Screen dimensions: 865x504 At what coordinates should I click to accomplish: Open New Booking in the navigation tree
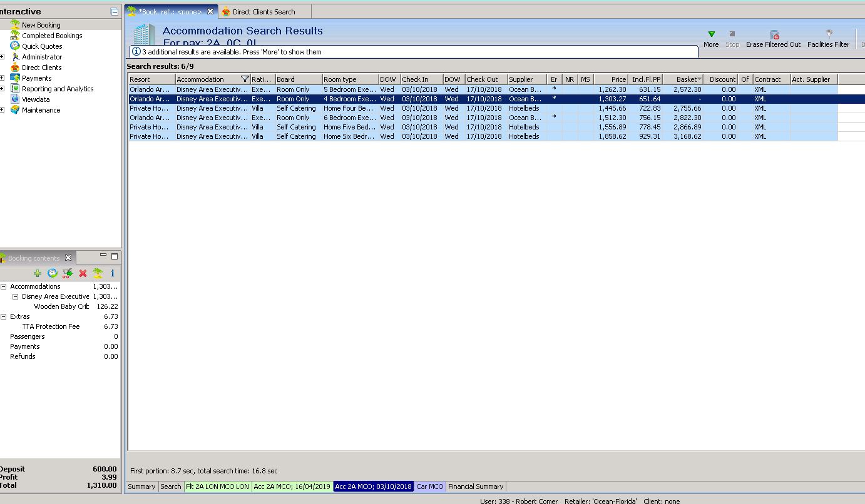point(41,25)
